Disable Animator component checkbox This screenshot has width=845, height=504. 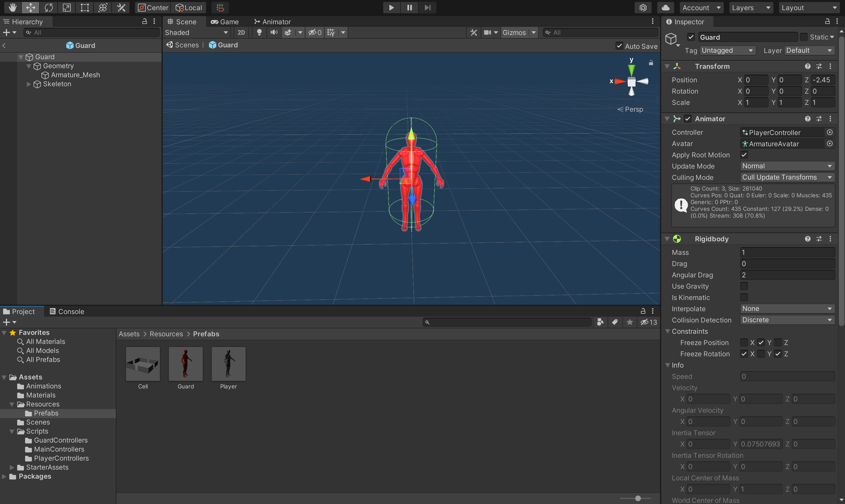click(688, 118)
